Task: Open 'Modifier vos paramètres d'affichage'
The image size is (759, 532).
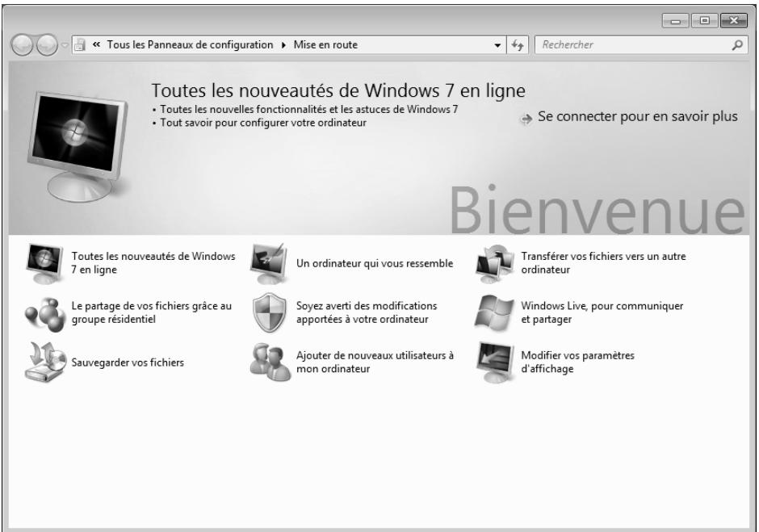Action: (x=577, y=362)
